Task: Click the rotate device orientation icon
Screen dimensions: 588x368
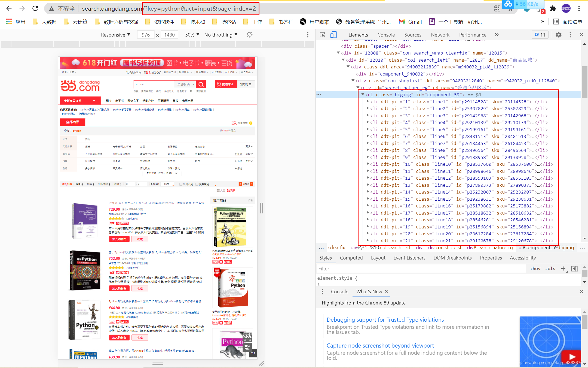Action: [x=250, y=35]
